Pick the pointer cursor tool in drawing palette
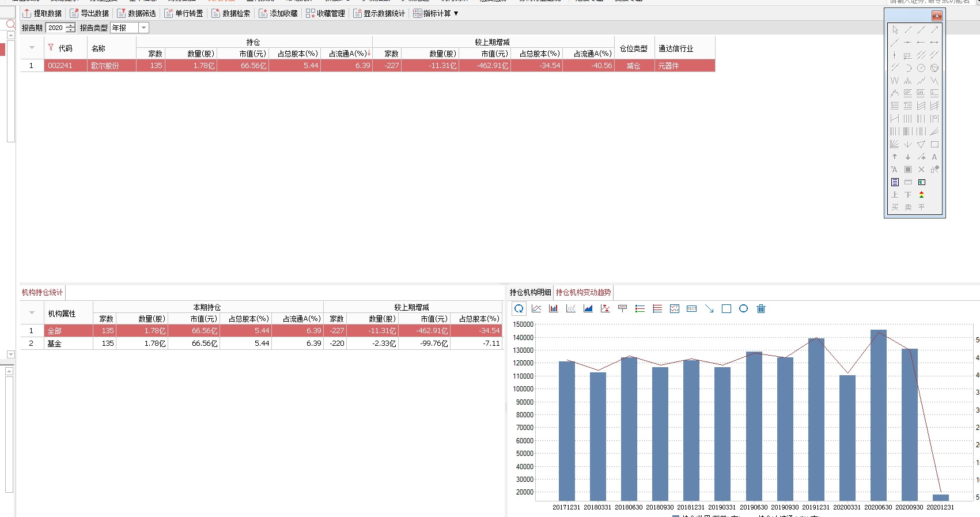The height and width of the screenshot is (517, 980). click(x=895, y=30)
